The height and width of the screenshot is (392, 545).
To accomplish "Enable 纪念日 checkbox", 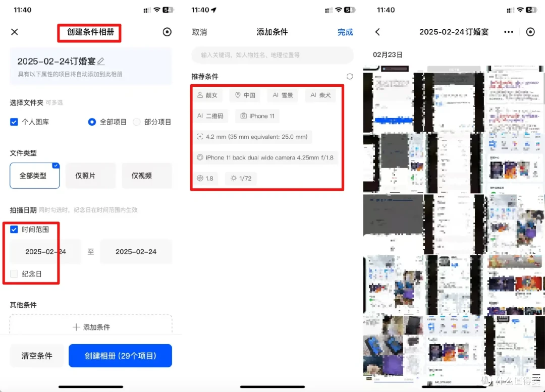I will (14, 274).
